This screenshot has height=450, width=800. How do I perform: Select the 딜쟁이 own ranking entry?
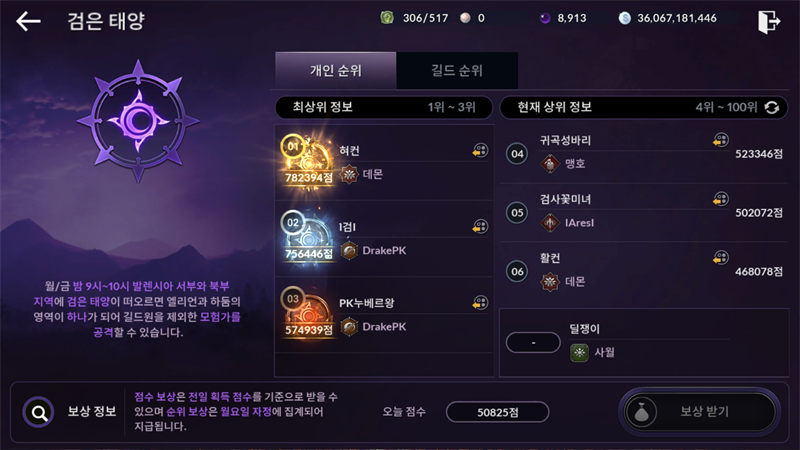[x=644, y=342]
